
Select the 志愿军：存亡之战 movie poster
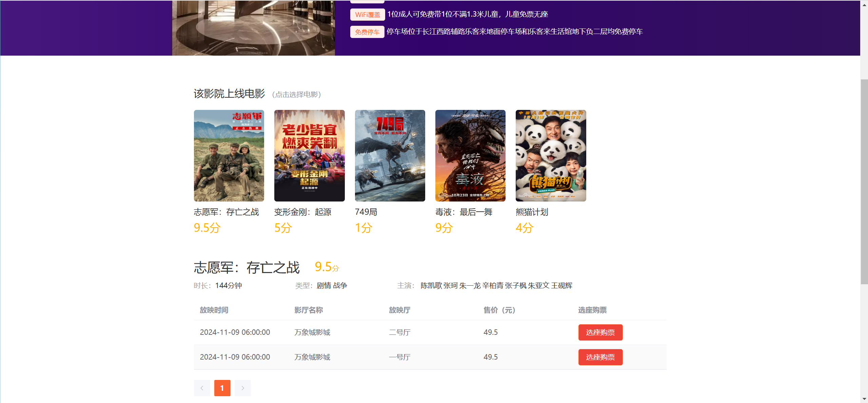(229, 155)
